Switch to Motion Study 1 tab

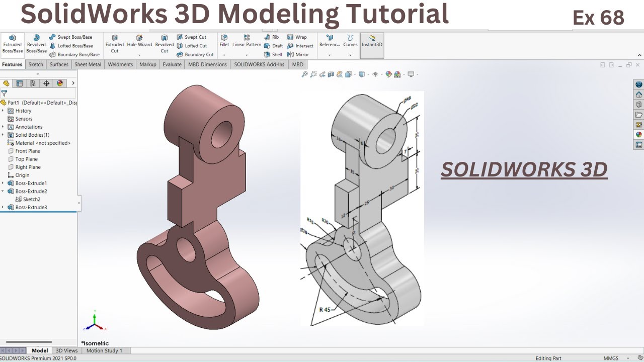click(x=104, y=350)
